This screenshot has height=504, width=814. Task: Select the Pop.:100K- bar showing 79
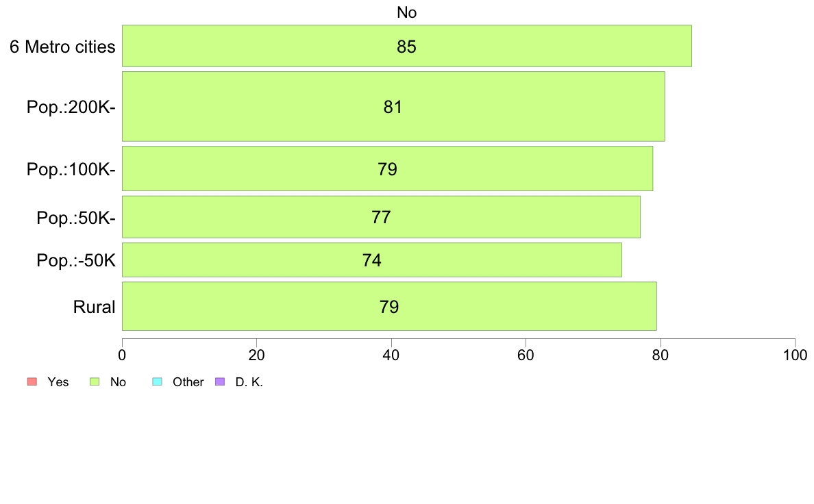pos(387,168)
